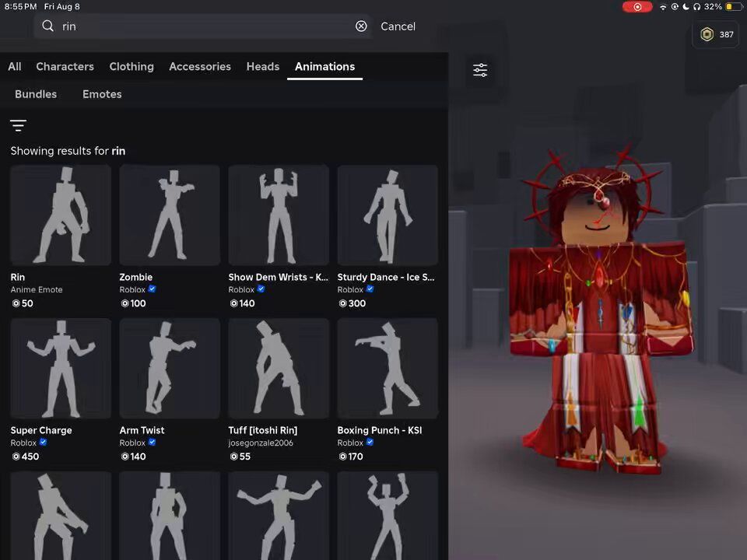Tap the moon focus icon in status bar
Image resolution: width=747 pixels, height=560 pixels.
[686, 7]
